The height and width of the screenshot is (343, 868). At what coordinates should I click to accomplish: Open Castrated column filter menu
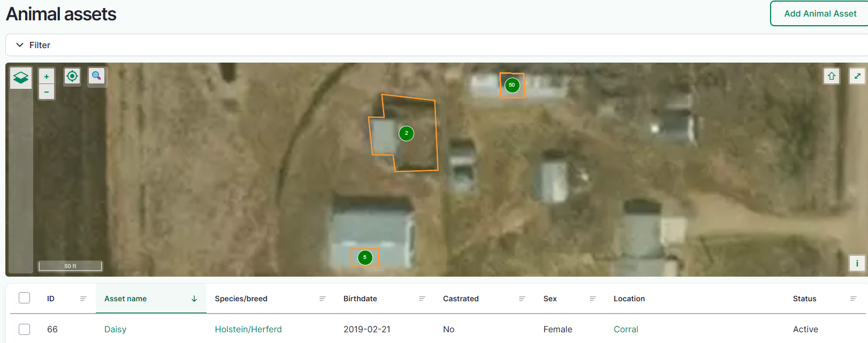[x=522, y=299]
